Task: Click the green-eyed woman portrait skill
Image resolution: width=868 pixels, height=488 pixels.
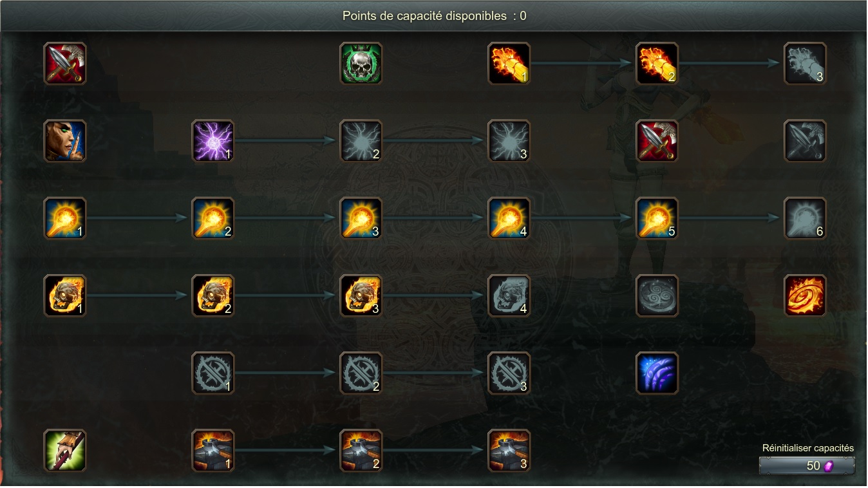Action: 64,140
